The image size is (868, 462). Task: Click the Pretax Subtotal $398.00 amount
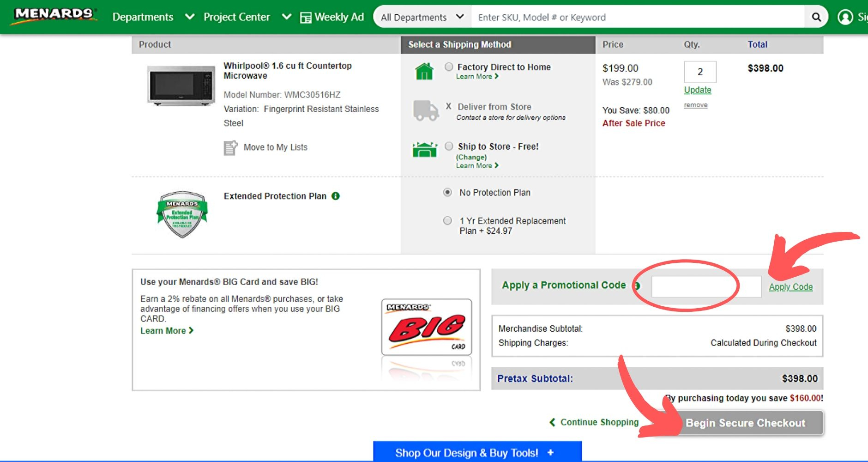pos(800,379)
